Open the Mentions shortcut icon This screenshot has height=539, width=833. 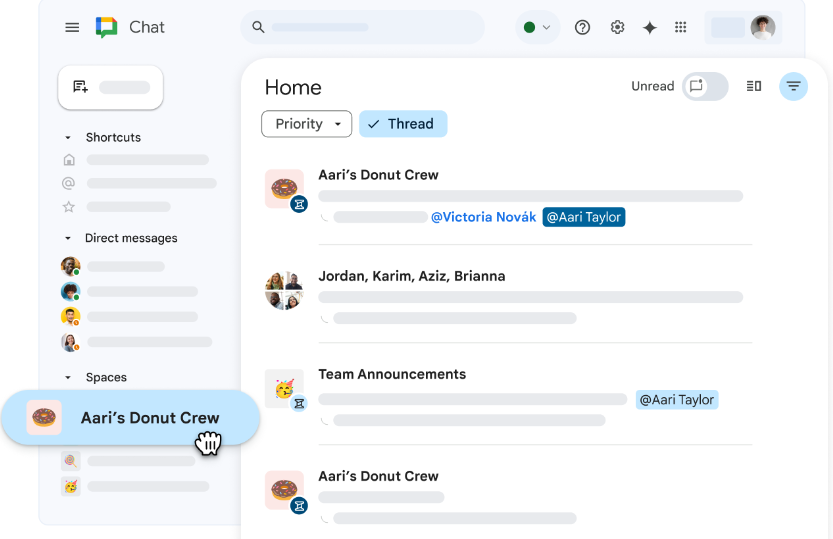tap(69, 183)
